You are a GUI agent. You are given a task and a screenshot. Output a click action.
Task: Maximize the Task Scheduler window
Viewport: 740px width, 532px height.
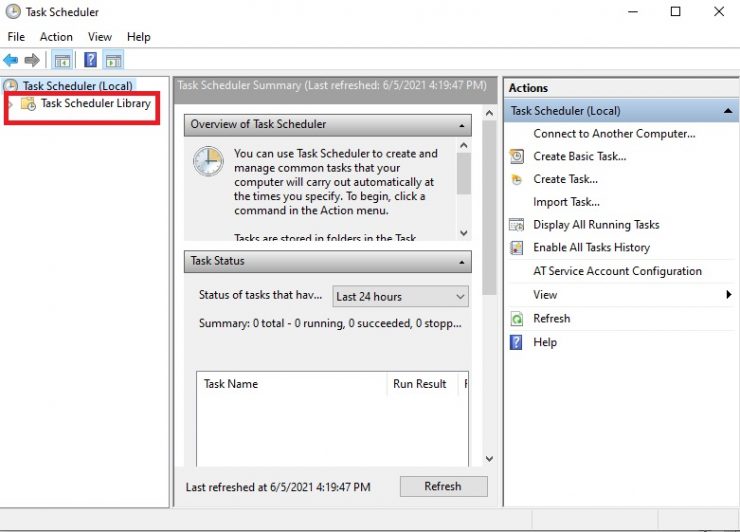[x=675, y=12]
